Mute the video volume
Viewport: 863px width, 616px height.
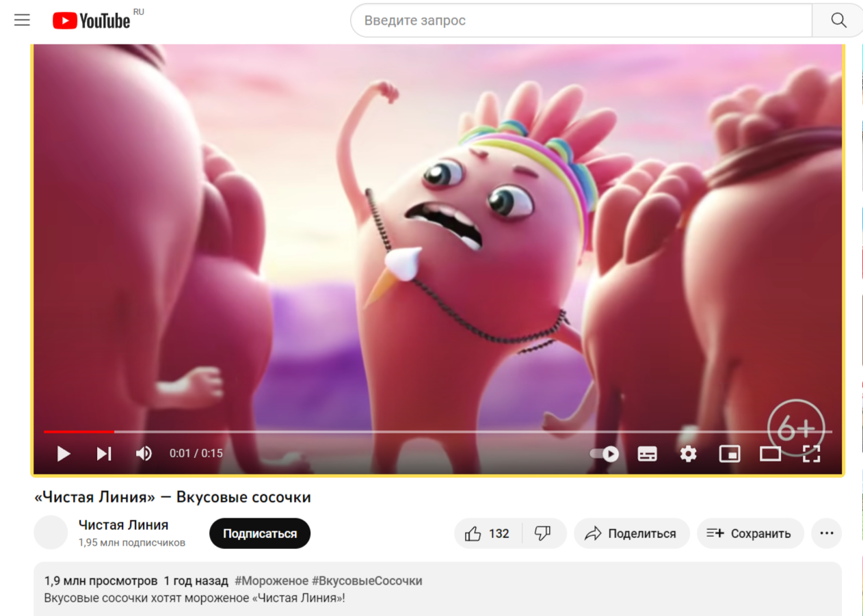(x=144, y=453)
